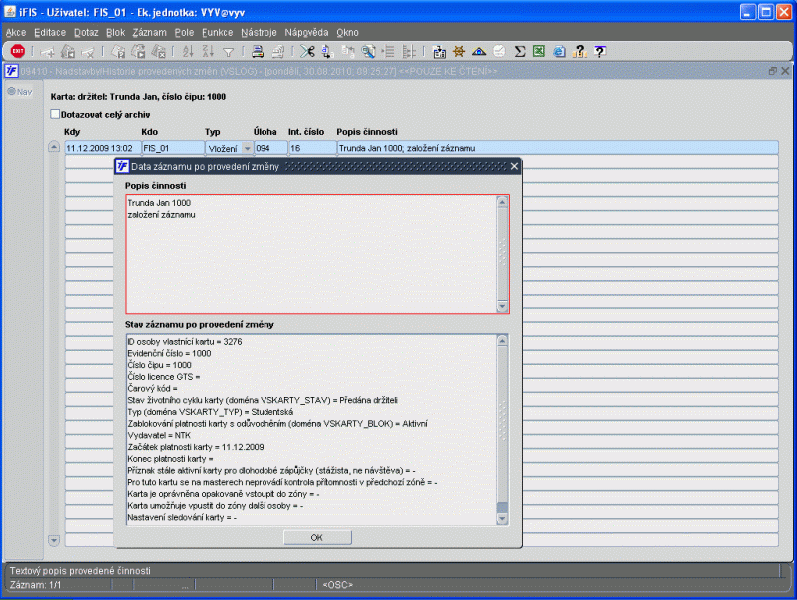
Task: Click the print setup toolbar icon
Action: pos(278,51)
